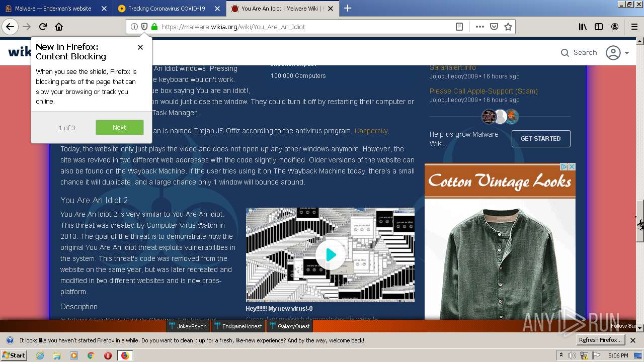This screenshot has height=362, width=644.
Task: Follow the Kaspersky link
Action: point(371,131)
